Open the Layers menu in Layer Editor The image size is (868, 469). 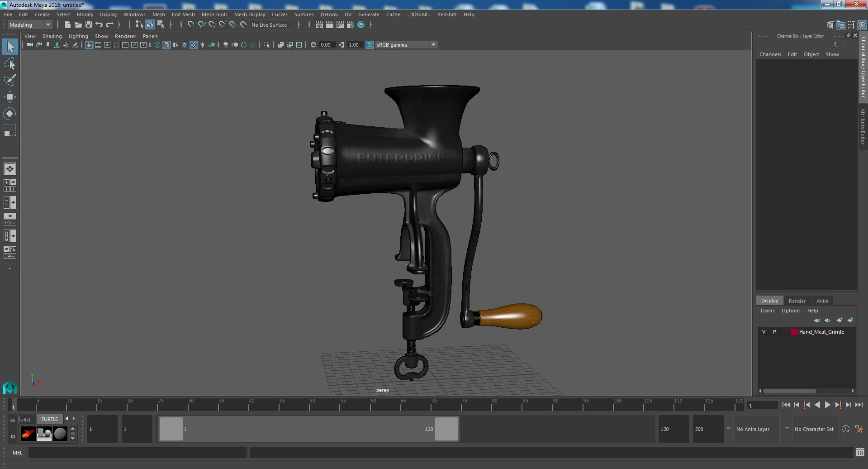[767, 311]
